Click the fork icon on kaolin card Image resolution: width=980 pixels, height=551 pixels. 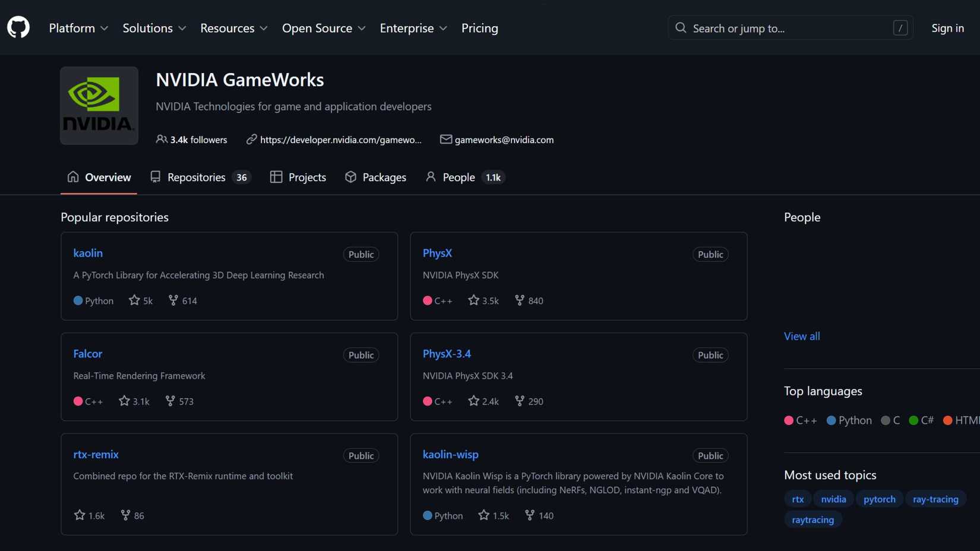coord(173,300)
